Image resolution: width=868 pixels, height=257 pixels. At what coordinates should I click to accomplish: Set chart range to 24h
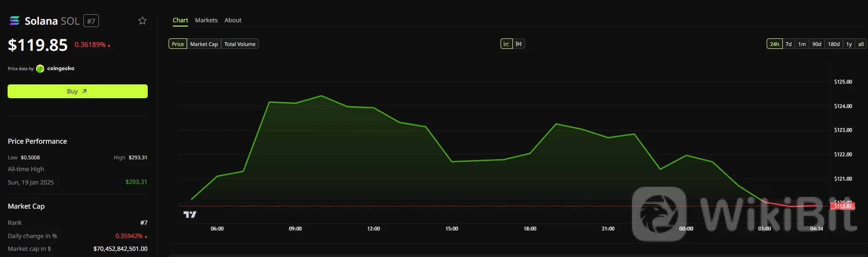pyautogui.click(x=774, y=44)
